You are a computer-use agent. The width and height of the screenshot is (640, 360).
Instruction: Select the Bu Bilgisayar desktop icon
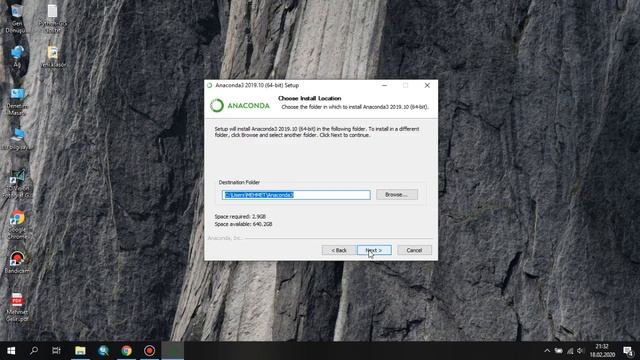pyautogui.click(x=17, y=140)
